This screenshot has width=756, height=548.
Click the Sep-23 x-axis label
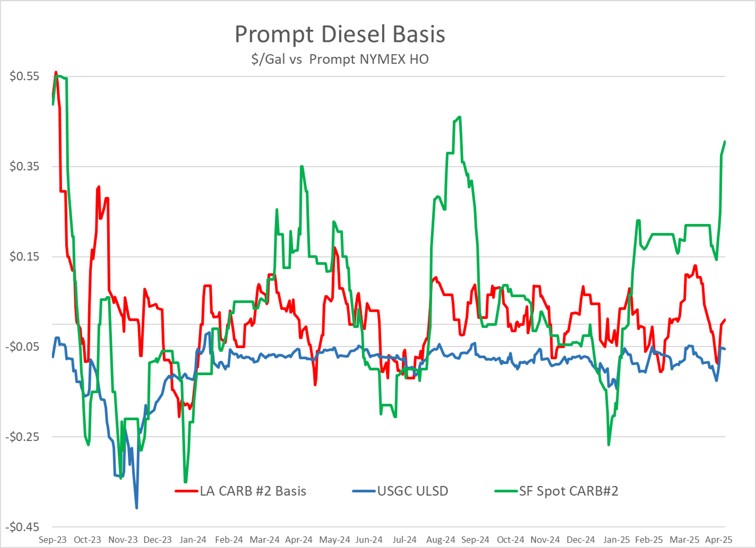(53, 540)
